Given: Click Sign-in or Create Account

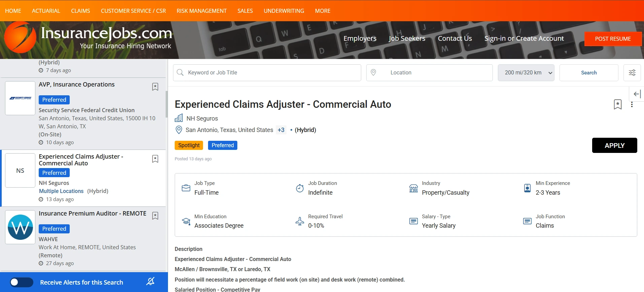Looking at the screenshot, I should point(524,38).
